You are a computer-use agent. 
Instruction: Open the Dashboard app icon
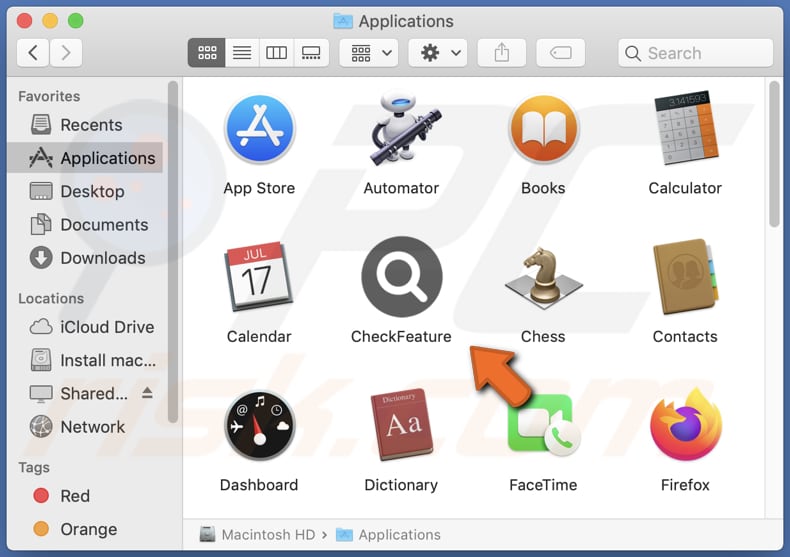259,426
